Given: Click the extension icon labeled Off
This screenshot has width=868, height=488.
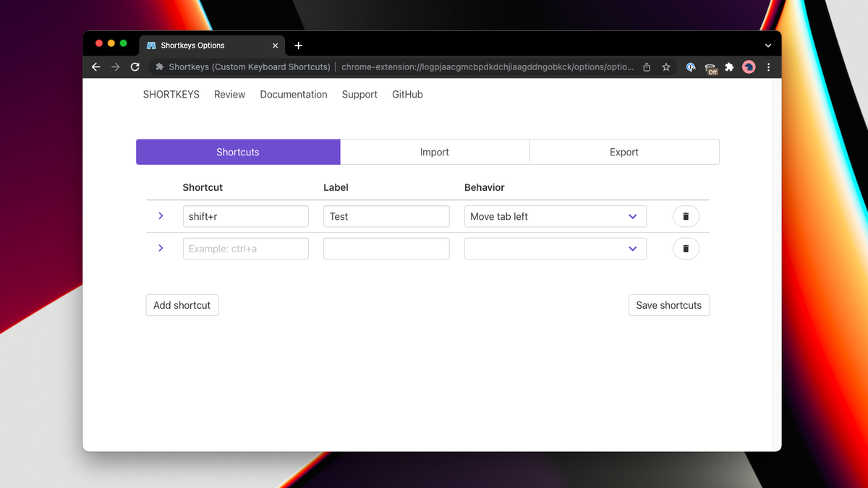Looking at the screenshot, I should coord(711,68).
